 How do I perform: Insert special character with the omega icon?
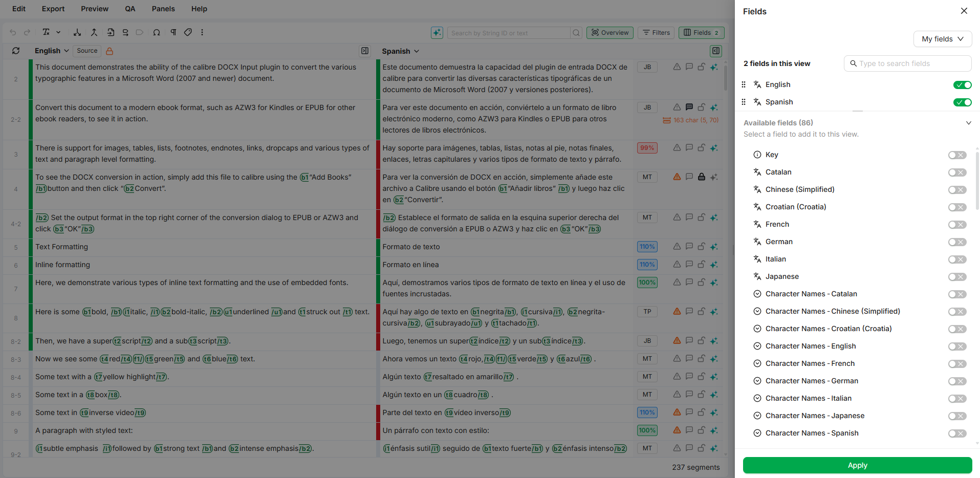point(157,32)
